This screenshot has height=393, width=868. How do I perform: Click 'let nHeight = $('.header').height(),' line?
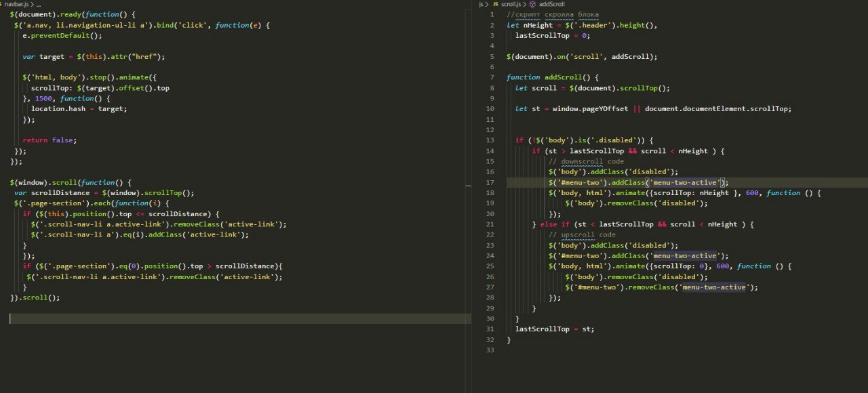(582, 26)
